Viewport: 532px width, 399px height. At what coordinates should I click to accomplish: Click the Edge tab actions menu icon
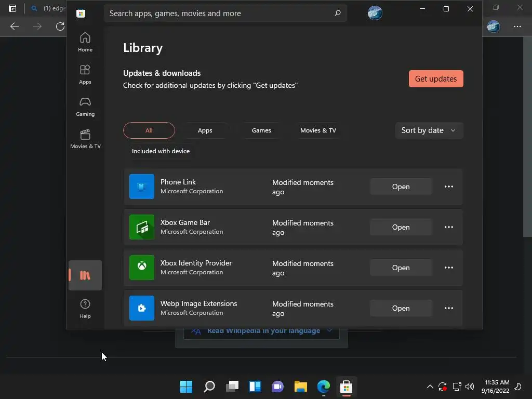[x=12, y=8]
